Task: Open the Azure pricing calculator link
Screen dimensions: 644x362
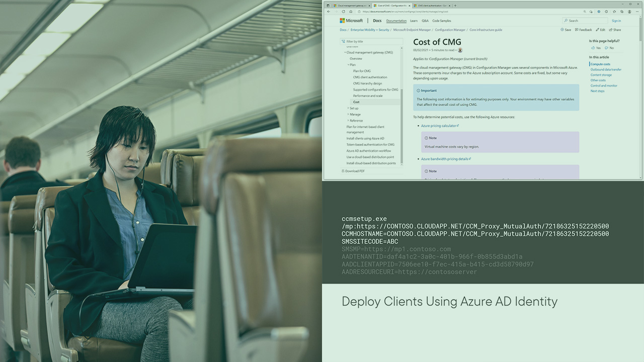Action: (x=439, y=126)
